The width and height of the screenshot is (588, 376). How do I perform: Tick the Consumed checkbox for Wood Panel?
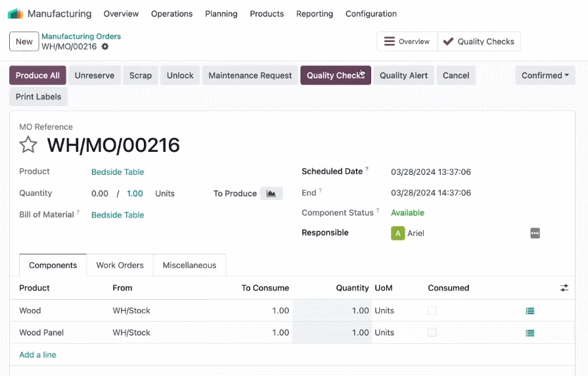click(x=432, y=333)
